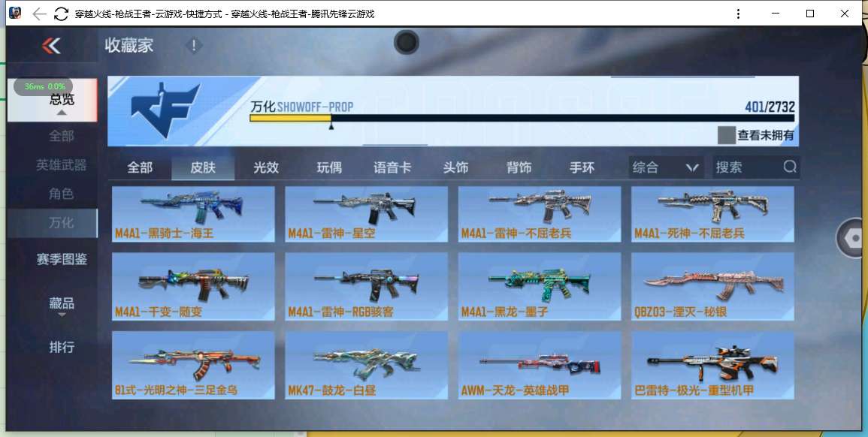Image resolution: width=868 pixels, height=437 pixels.
Task: Click the 收藏家 page title
Action: point(129,45)
